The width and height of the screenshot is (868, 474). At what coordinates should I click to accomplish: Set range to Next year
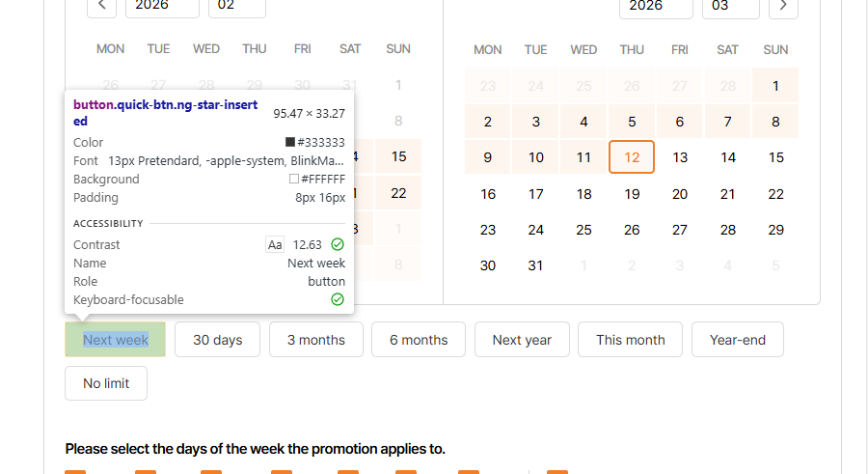[522, 340]
